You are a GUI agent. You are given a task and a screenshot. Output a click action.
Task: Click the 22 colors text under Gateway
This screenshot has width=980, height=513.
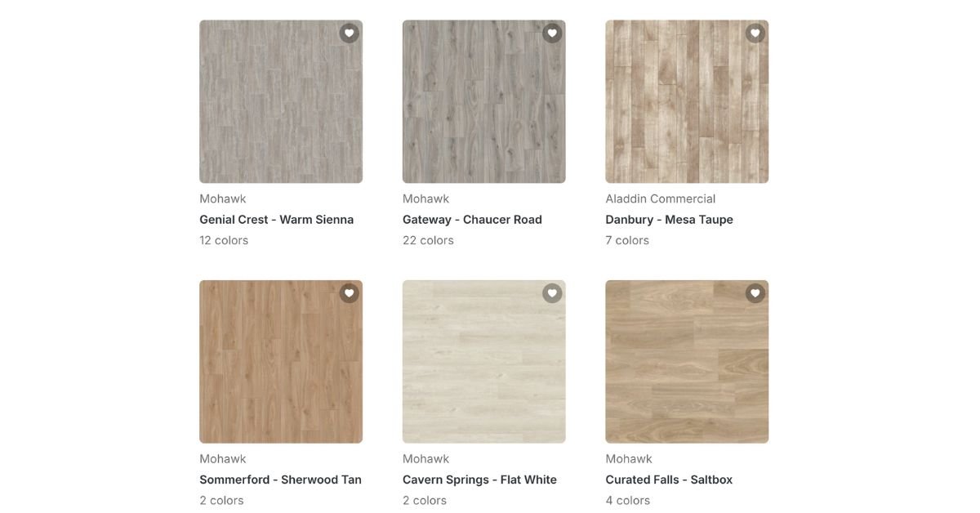pos(428,240)
